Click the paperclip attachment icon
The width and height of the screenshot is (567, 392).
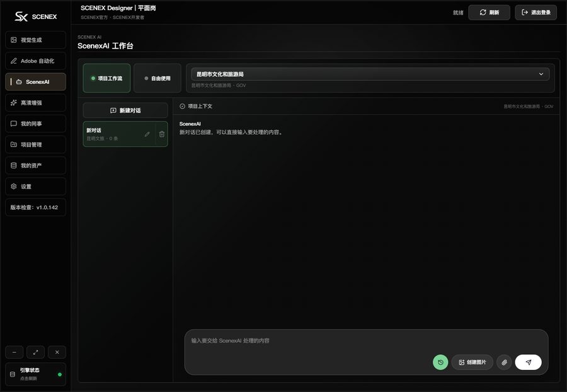504,362
